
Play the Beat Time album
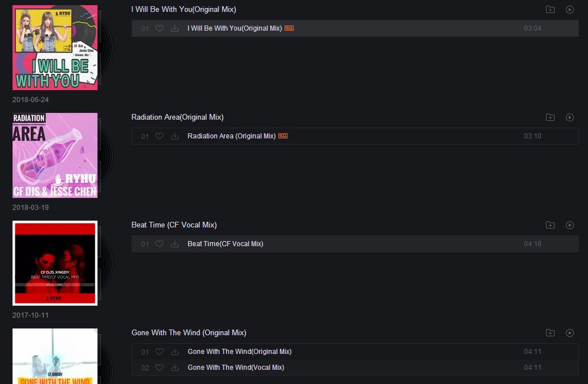tap(570, 225)
